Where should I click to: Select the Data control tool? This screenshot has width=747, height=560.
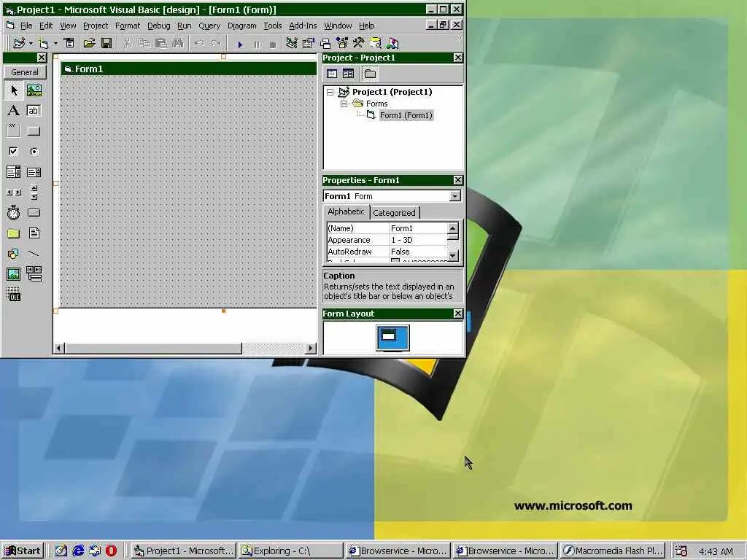[x=34, y=274]
